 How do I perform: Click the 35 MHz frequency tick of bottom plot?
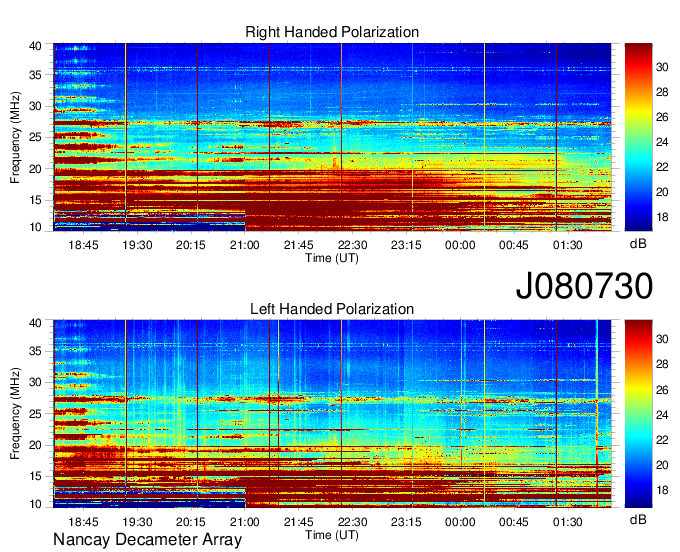(x=35, y=351)
